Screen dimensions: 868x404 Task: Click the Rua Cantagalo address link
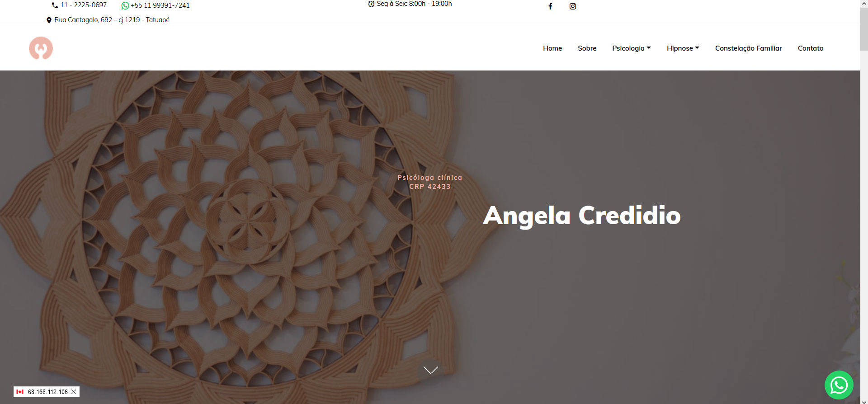click(x=112, y=20)
